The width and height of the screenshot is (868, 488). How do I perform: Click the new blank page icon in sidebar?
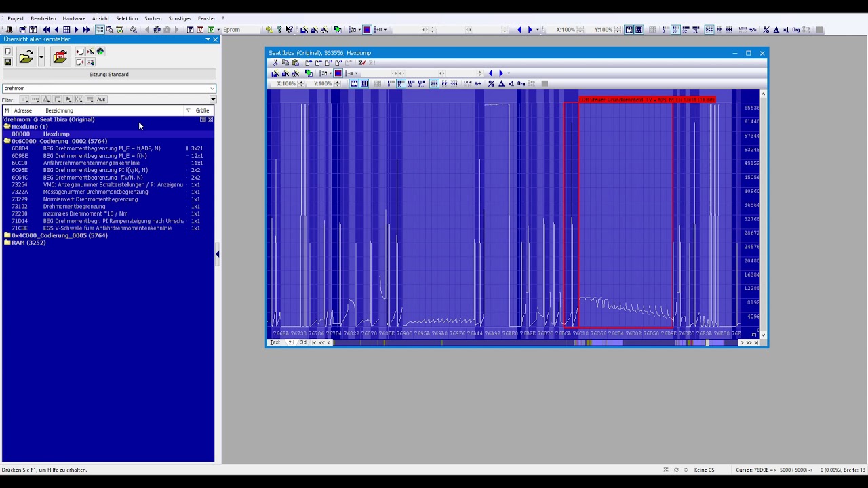click(7, 52)
